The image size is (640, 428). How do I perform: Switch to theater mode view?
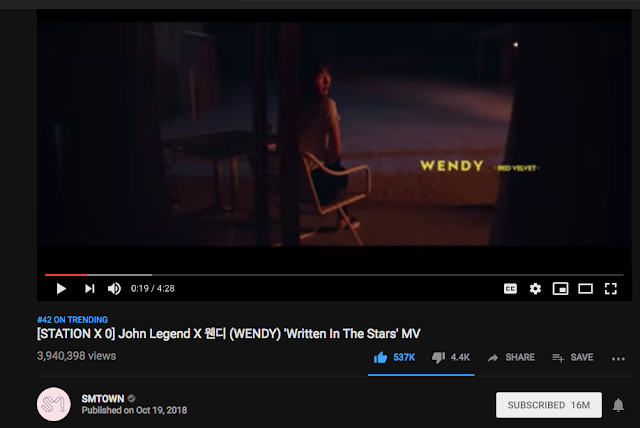[x=585, y=289]
